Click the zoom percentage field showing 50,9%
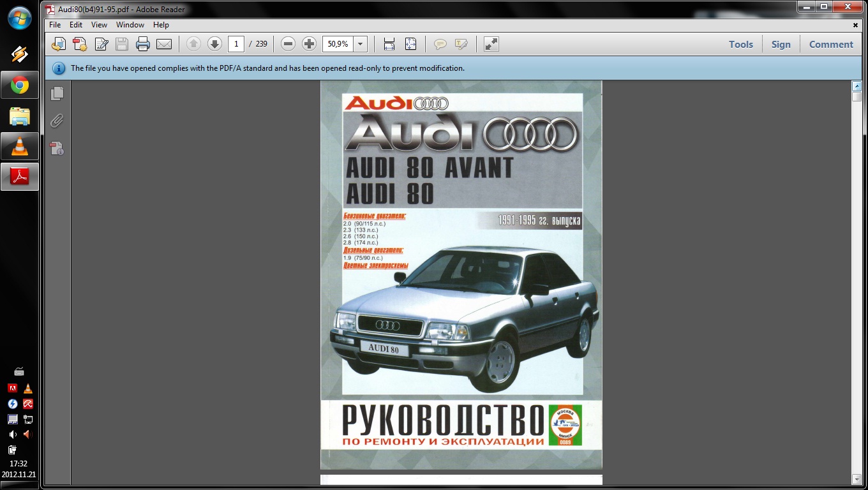Viewport: 868px width, 490px height. [x=338, y=44]
